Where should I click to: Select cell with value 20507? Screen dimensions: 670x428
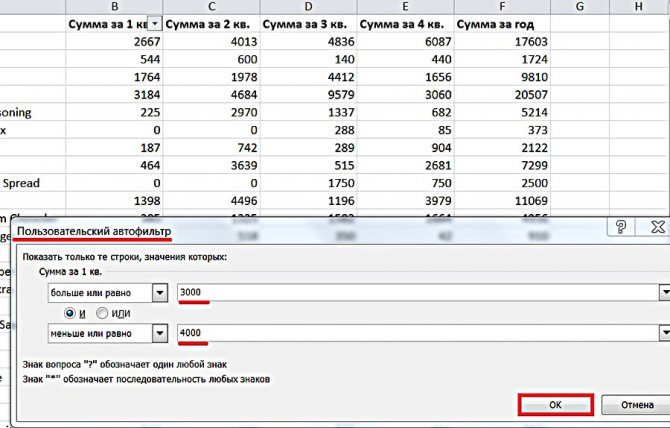[x=502, y=94]
